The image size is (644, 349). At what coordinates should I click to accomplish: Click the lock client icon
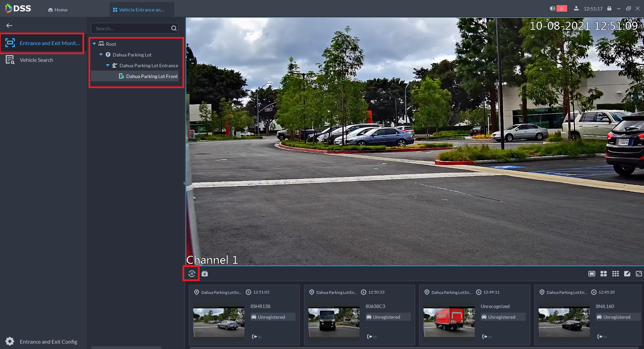coord(609,8)
